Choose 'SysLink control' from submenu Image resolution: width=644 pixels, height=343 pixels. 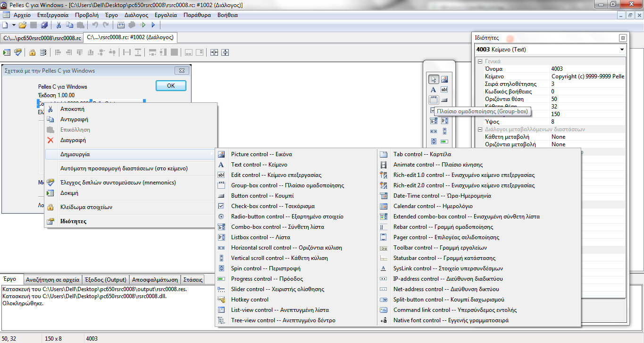coord(479,268)
